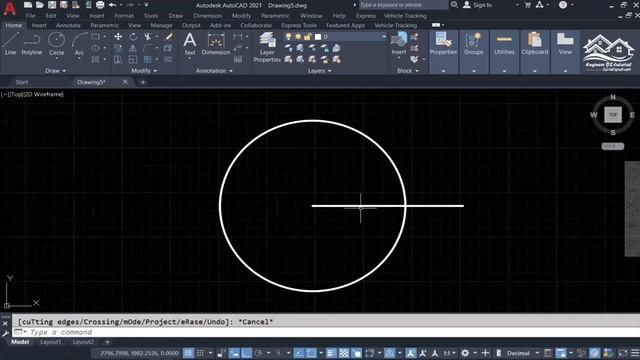Select the Line tool in Draw panel
640x360 pixels.
pos(11,44)
